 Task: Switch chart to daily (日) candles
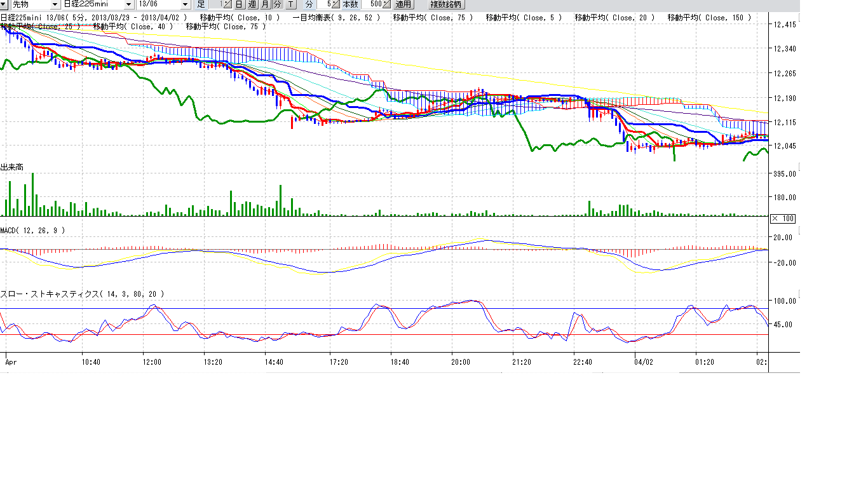pos(239,4)
